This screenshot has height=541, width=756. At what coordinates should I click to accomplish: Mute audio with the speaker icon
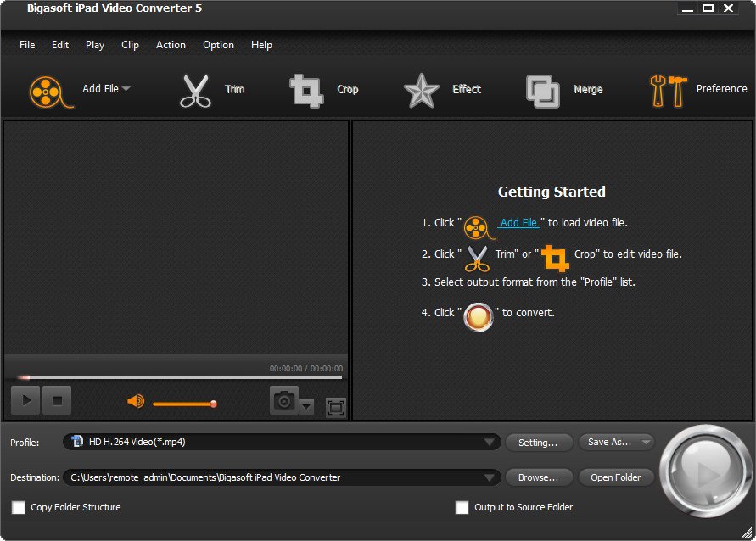click(135, 401)
